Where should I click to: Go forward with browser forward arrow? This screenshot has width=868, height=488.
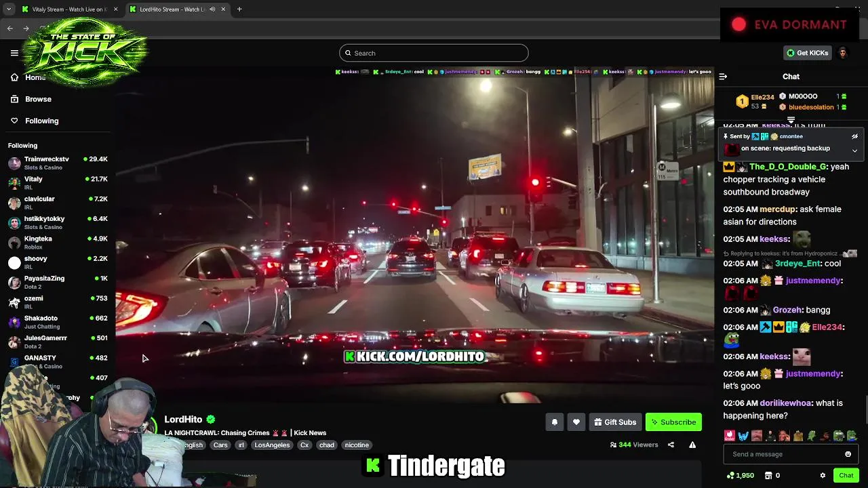pos(26,28)
